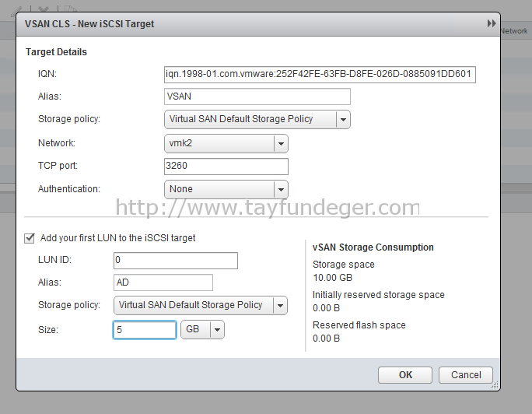Click the Network tab in the background window
532x414 pixels.
514,31
